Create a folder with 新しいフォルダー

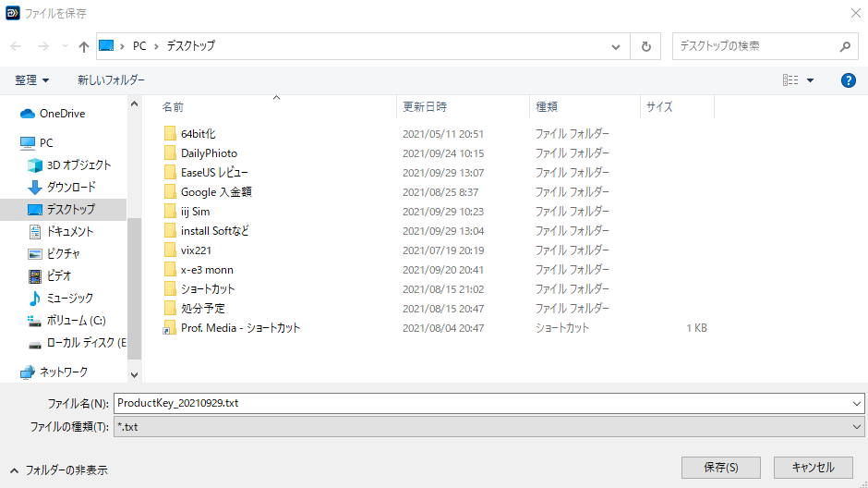[111, 80]
